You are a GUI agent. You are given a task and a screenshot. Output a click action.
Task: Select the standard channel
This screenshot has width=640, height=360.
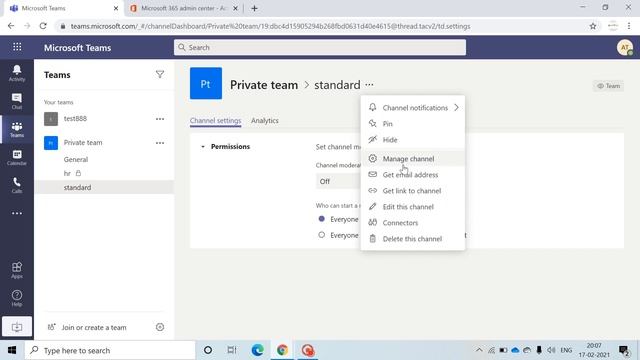[104, 187]
